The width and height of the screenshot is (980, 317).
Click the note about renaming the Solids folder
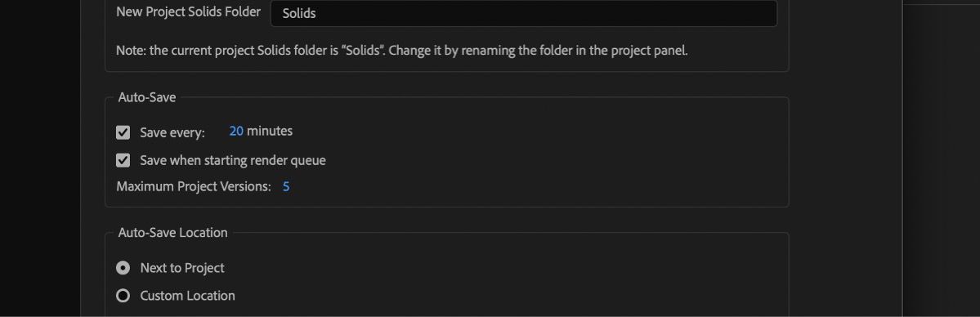coord(402,51)
